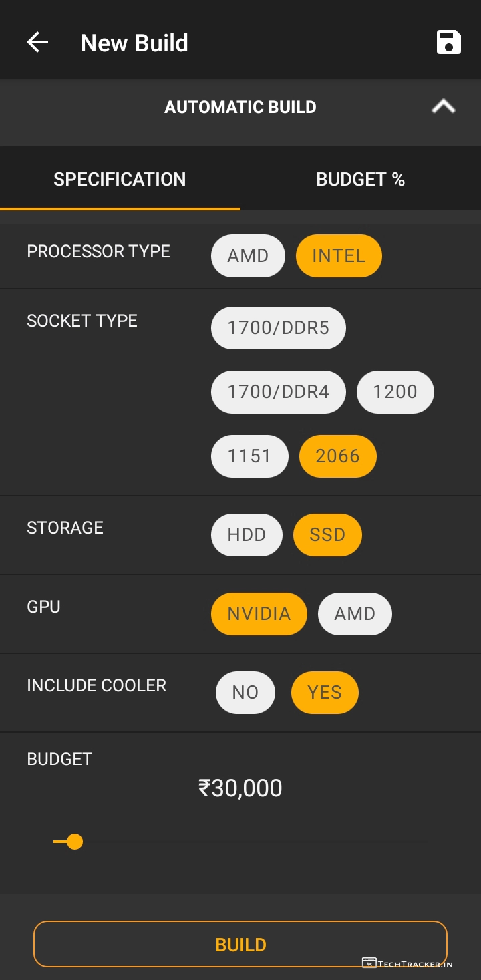Collapse the Automatic Build section chevron

point(444,106)
